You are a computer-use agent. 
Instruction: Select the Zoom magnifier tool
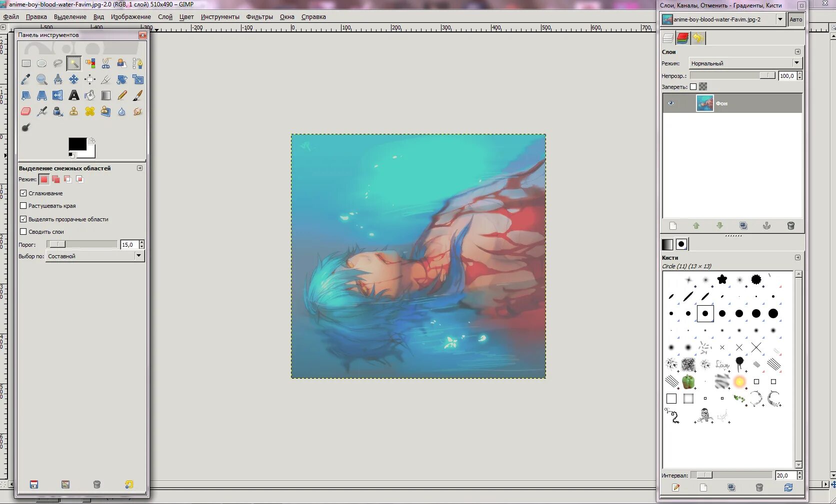tap(42, 79)
